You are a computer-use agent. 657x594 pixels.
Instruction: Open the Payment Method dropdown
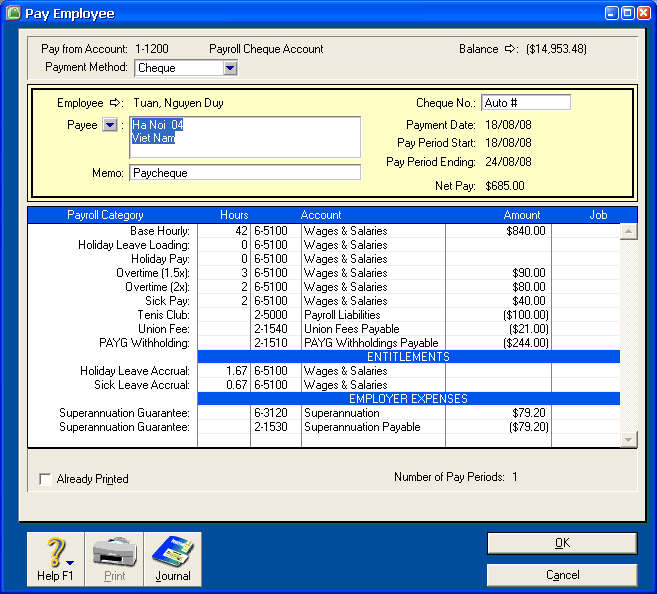[x=230, y=68]
